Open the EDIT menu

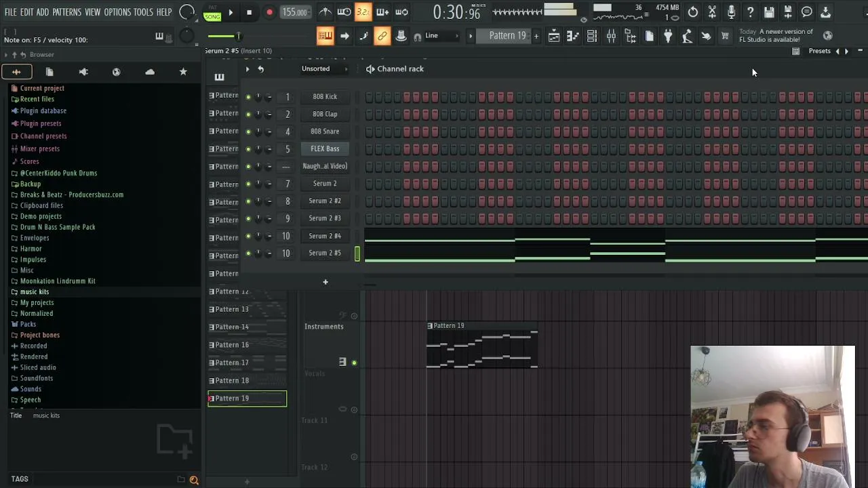pos(26,12)
